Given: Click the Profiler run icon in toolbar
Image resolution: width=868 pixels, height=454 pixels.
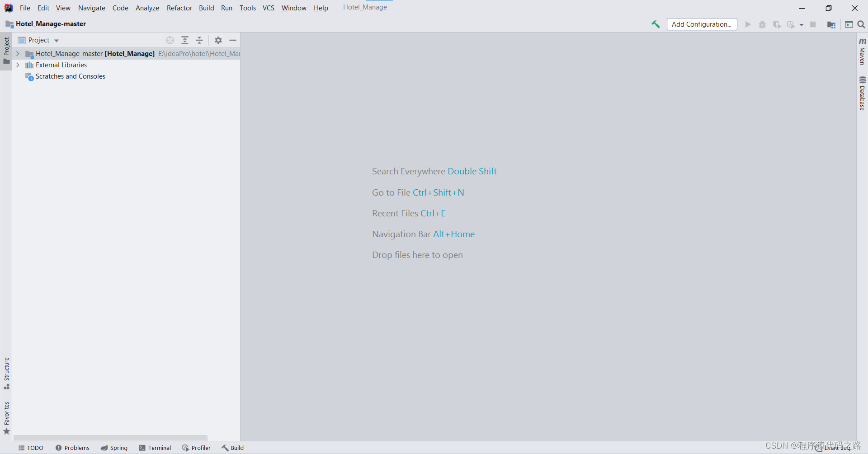Looking at the screenshot, I should pos(791,24).
